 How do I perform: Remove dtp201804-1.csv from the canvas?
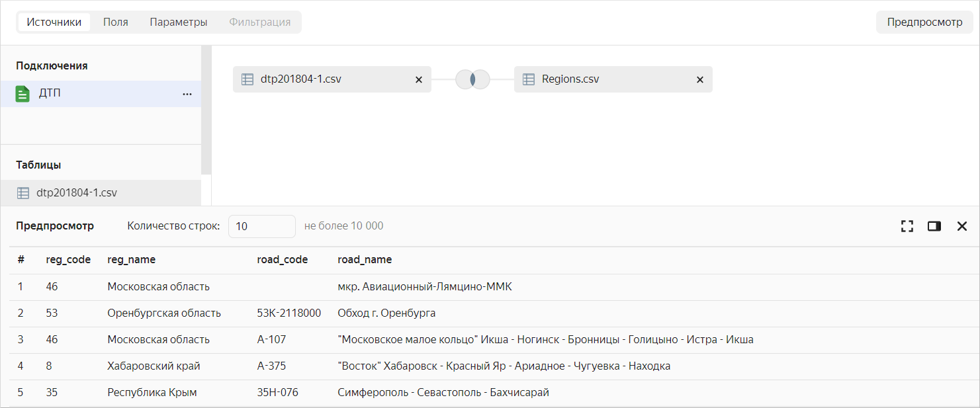tap(418, 79)
